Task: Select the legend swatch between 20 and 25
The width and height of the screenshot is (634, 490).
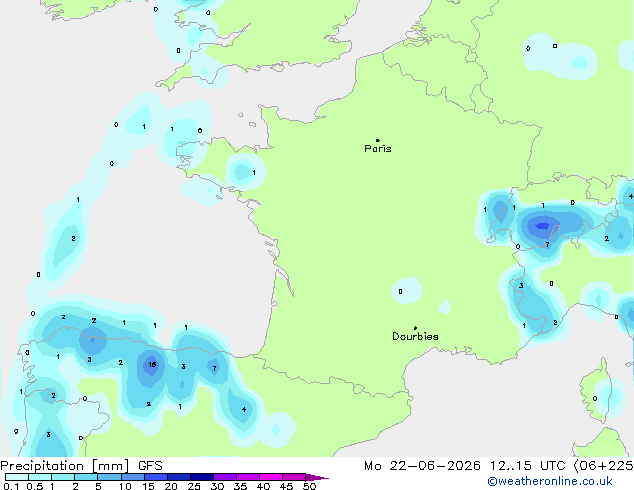Action: 179,477
